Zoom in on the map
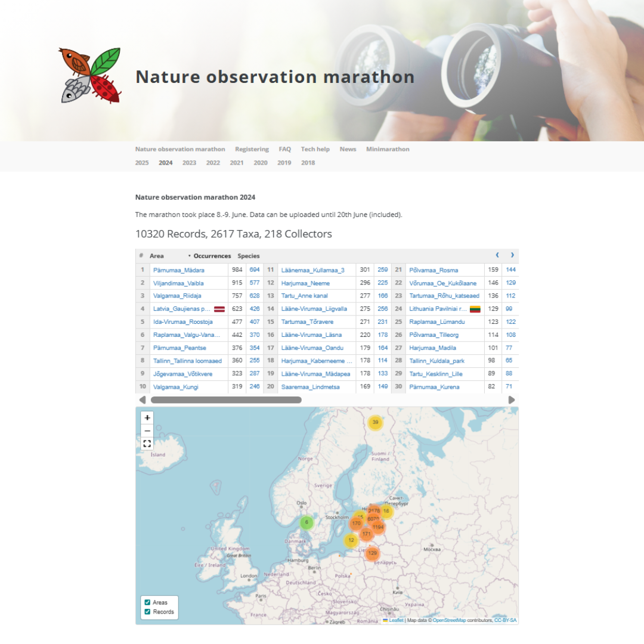644x644 pixels. tap(147, 418)
